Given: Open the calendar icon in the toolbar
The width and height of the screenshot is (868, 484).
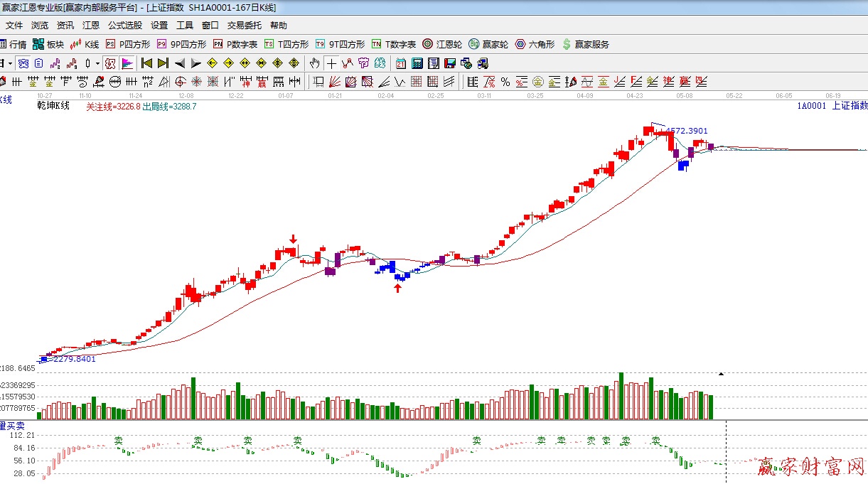Looking at the screenshot, I should (401, 63).
